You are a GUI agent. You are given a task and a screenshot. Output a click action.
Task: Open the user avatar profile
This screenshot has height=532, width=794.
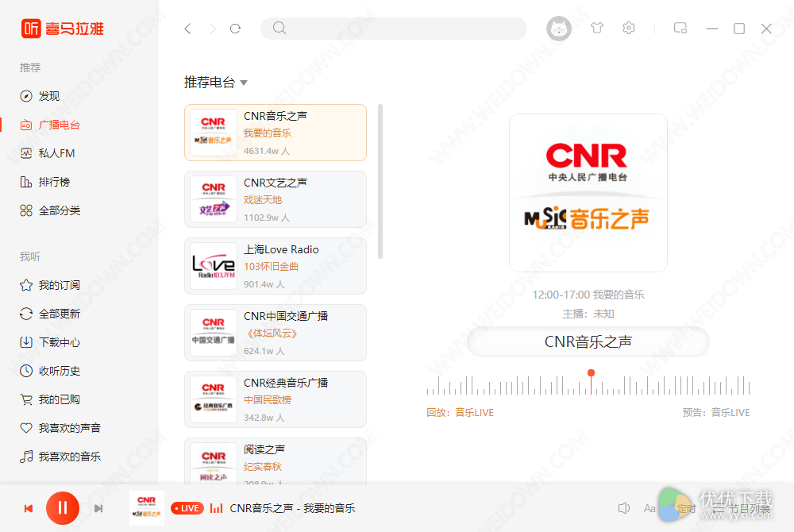[x=558, y=29]
